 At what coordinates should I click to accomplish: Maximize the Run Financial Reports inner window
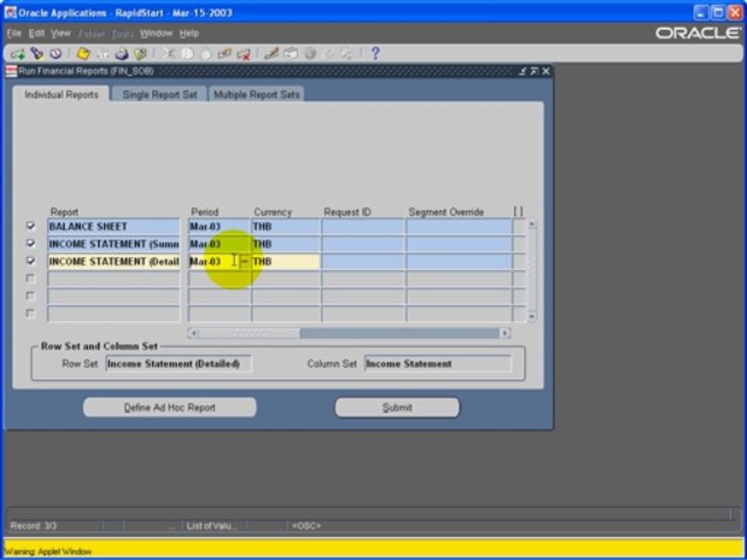(534, 72)
